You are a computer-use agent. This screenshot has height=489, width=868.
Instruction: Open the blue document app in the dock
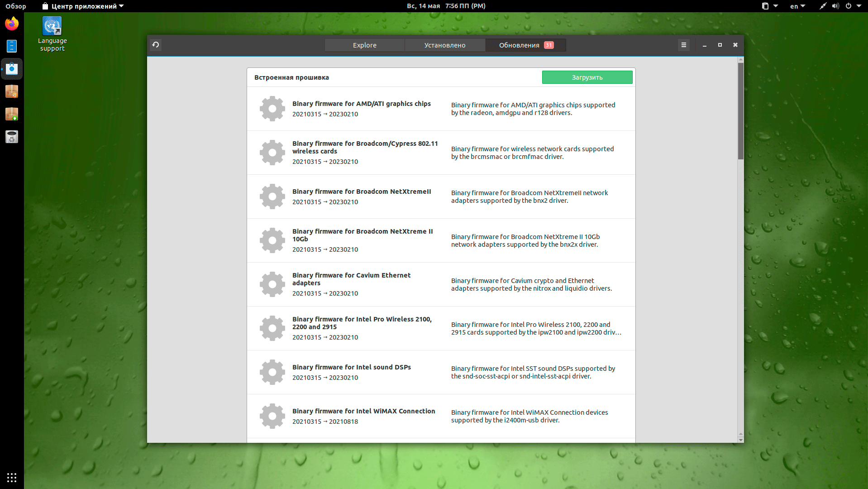[x=12, y=46]
